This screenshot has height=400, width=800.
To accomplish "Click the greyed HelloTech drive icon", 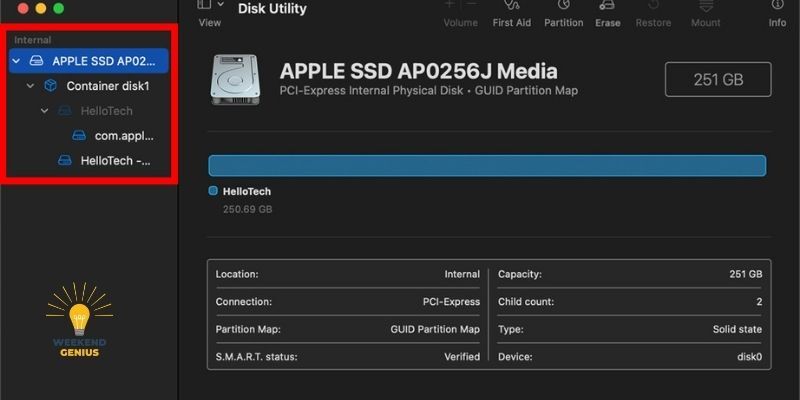I will 65,111.
